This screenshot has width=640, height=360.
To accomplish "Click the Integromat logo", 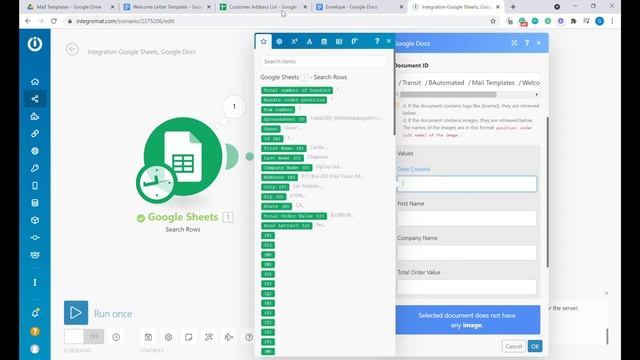I will coord(35,44).
